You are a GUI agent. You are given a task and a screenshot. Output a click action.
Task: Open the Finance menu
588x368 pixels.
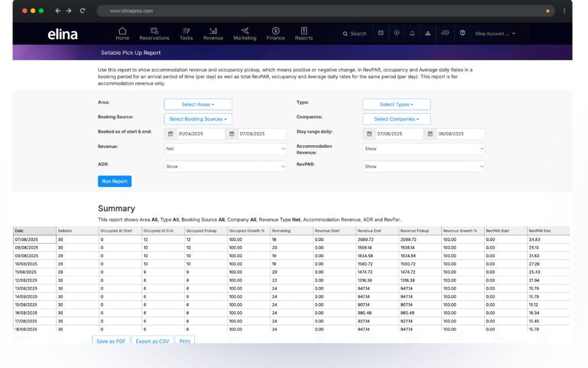275,33
